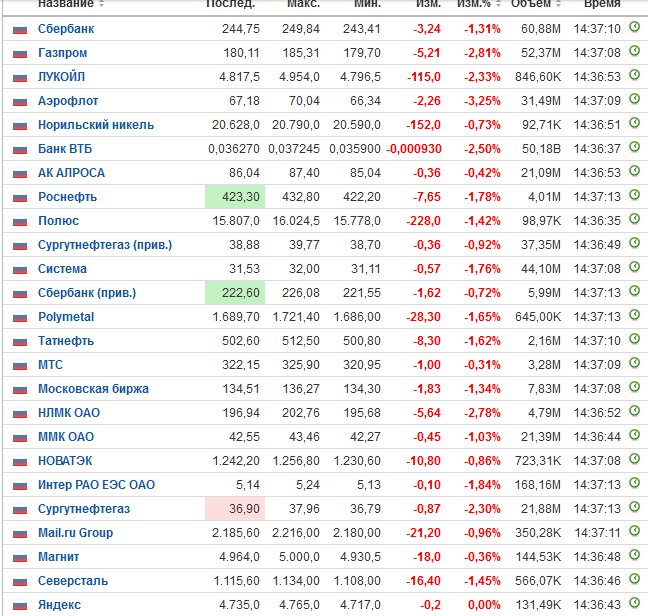Click the clock icon in Сбербанк row

pyautogui.click(x=634, y=27)
